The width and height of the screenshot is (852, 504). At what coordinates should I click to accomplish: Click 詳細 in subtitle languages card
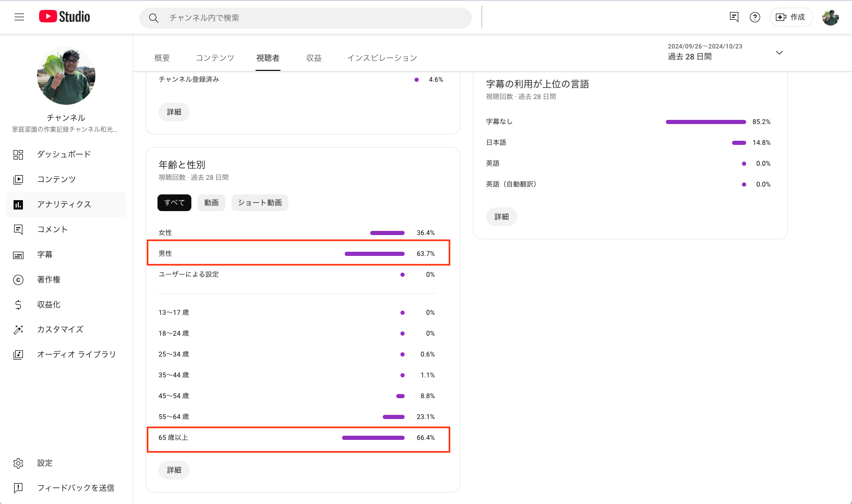point(502,217)
